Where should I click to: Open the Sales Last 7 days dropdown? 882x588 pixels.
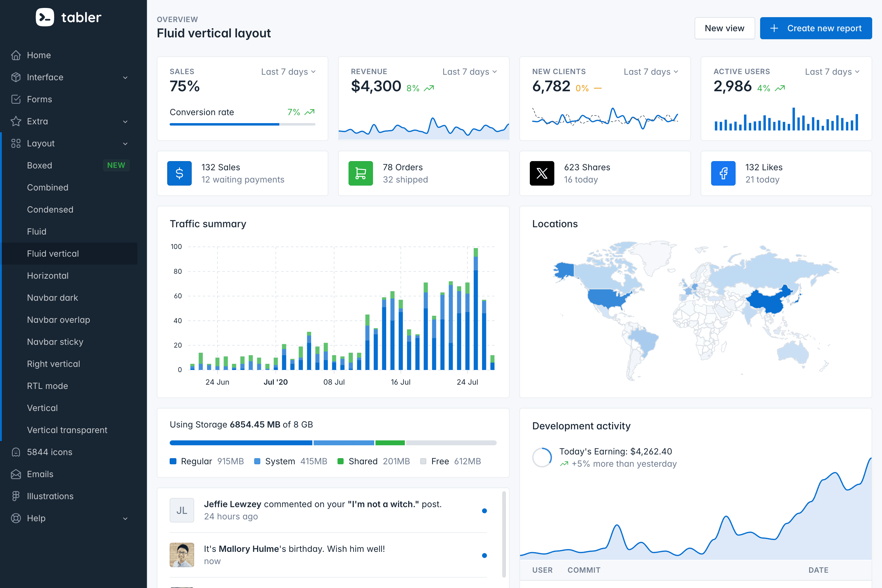click(x=288, y=72)
